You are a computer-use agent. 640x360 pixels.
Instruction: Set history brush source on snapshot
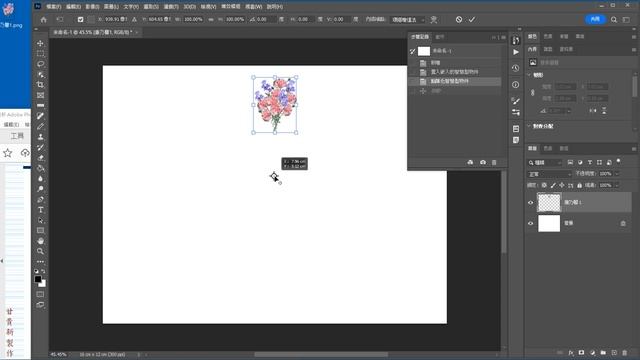tap(412, 51)
